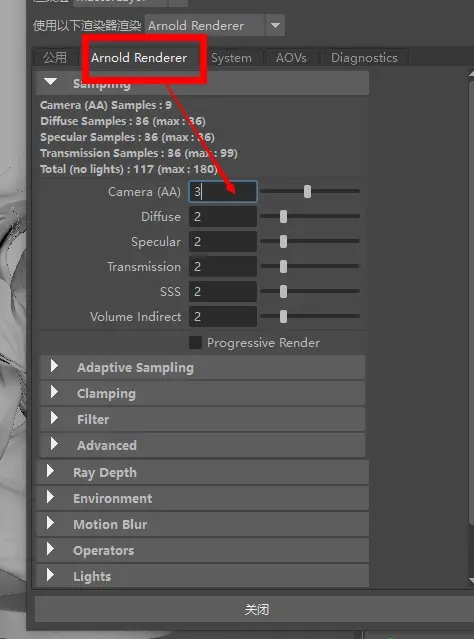Expand the Filter section
This screenshot has width=474, height=639.
click(x=54, y=419)
